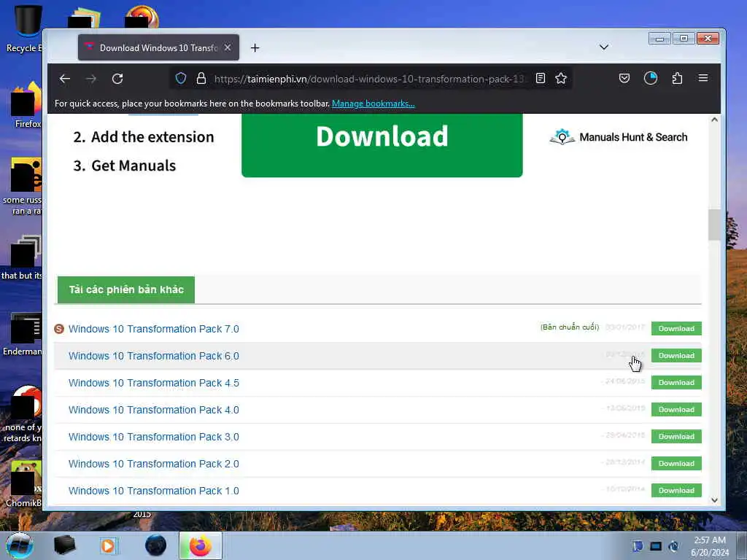
Task: Click the big green Download banner
Action: (382, 145)
